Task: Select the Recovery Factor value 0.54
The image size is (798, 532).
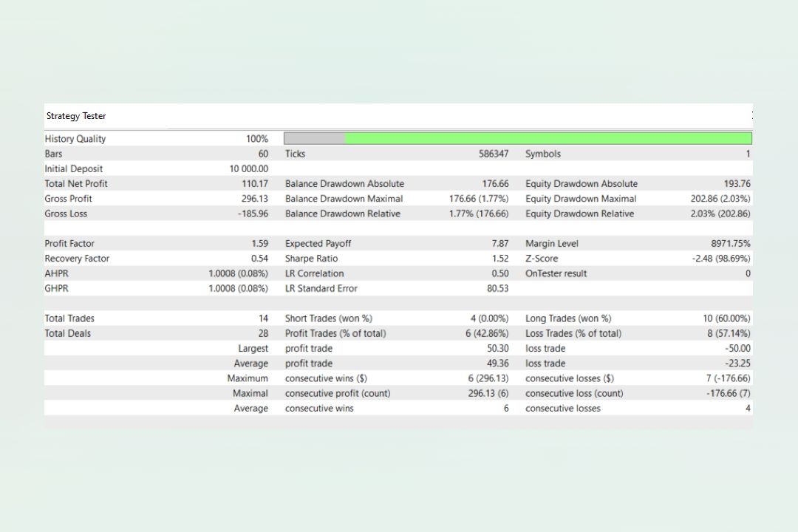Action: [x=259, y=259]
